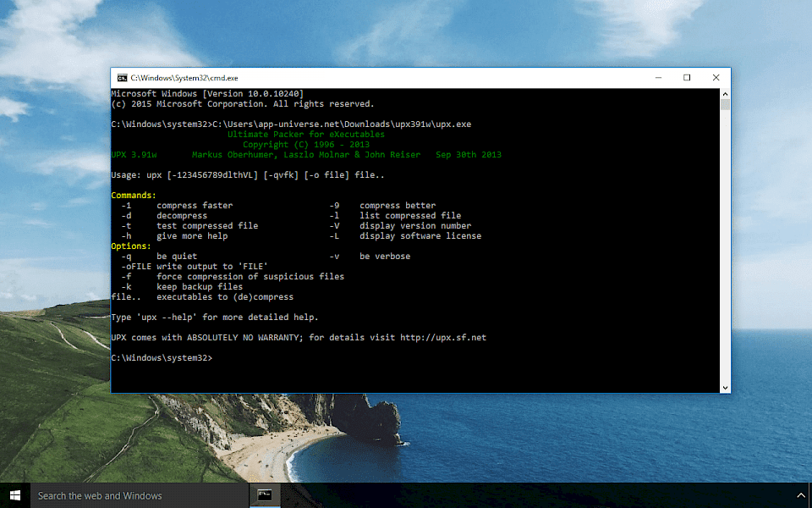Screen dimensions: 812x508
Task: Click the final C:\Windows\system32> prompt
Action: coord(162,357)
